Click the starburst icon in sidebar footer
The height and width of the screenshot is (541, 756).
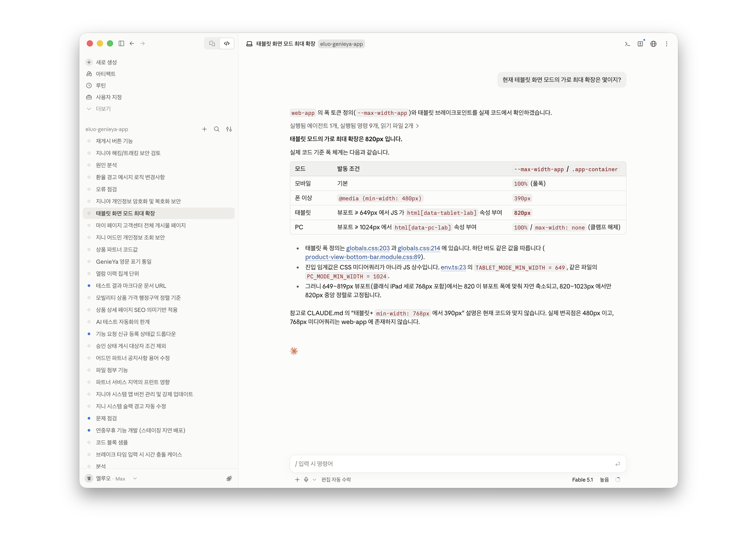[229, 478]
